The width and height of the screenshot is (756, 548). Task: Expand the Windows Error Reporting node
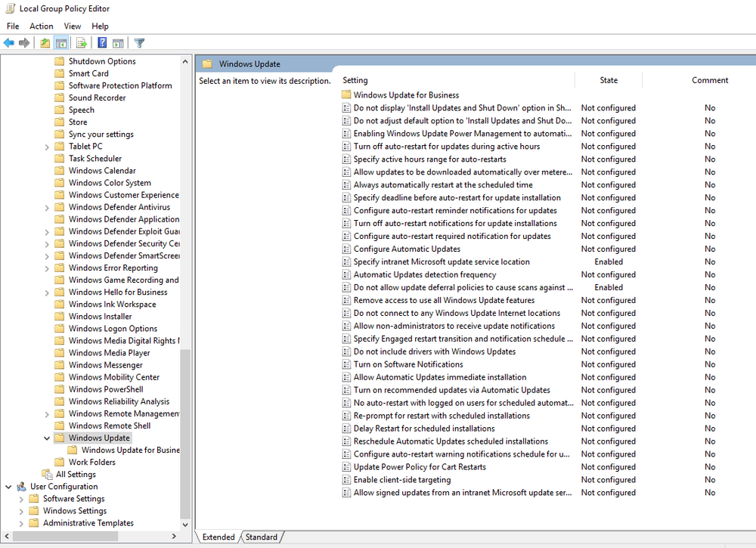click(47, 268)
